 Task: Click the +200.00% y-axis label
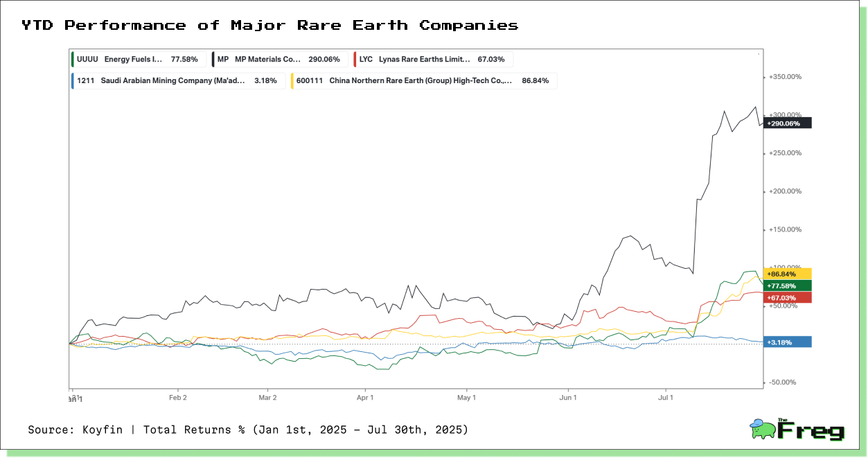(x=785, y=191)
